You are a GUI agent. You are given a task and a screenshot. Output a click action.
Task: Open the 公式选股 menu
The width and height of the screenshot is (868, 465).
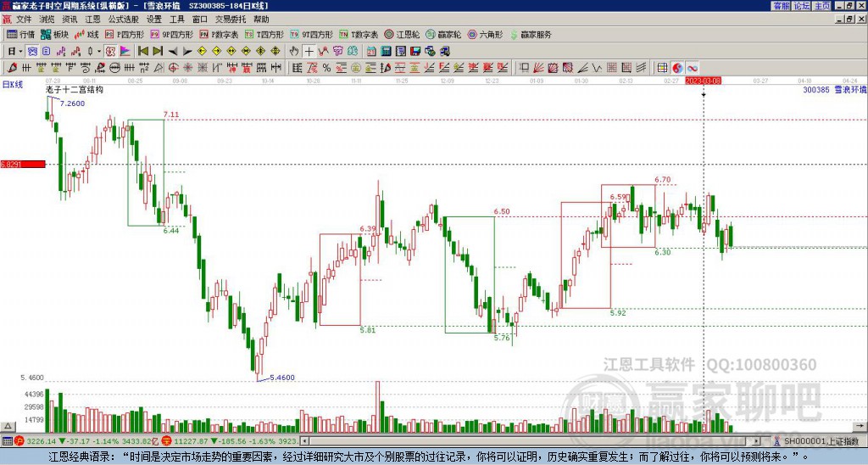(x=123, y=20)
